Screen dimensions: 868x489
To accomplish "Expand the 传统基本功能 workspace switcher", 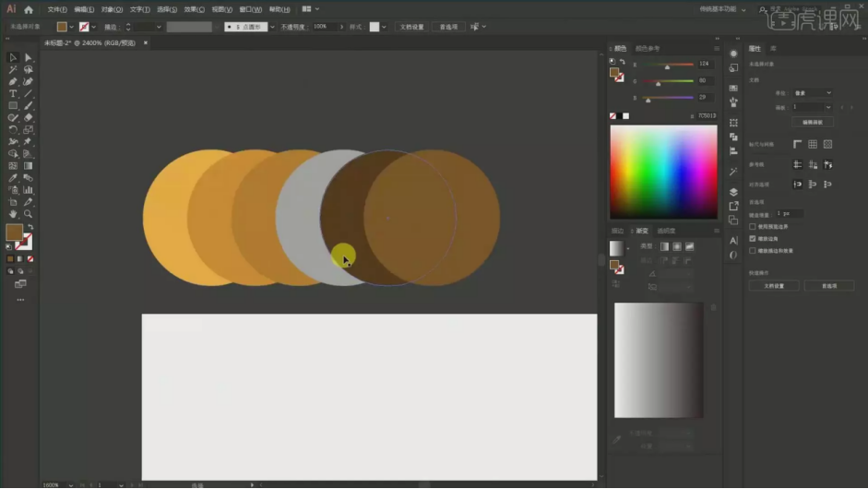I will (x=723, y=8).
